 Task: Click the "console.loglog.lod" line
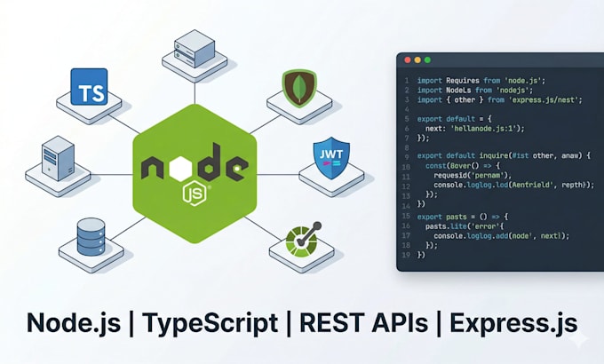(x=514, y=185)
